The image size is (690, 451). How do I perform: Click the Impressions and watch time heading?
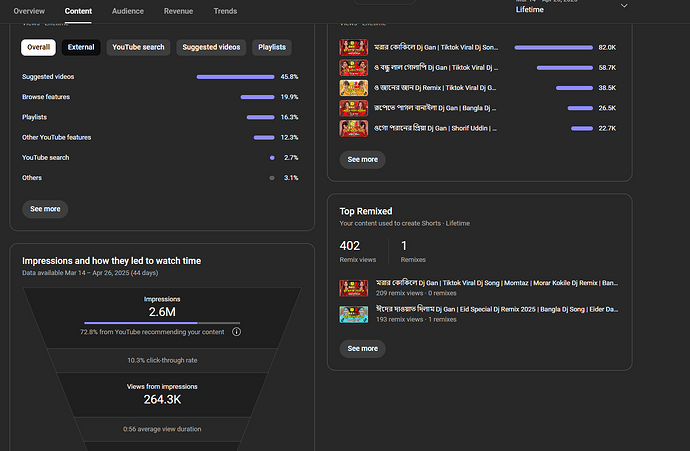[111, 261]
